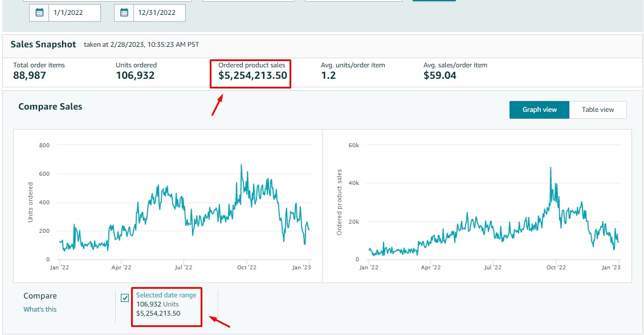Screen dimensions: 644x335
Task: Click the end date field showing 12/31/2022
Action: (159, 13)
